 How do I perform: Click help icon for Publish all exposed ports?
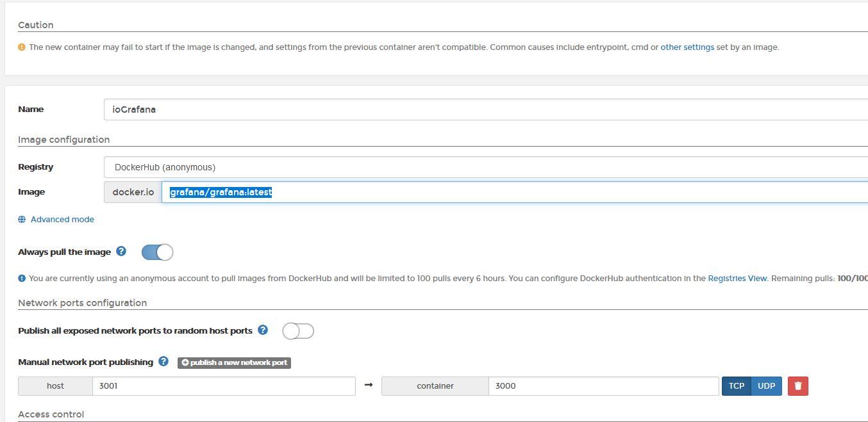263,330
